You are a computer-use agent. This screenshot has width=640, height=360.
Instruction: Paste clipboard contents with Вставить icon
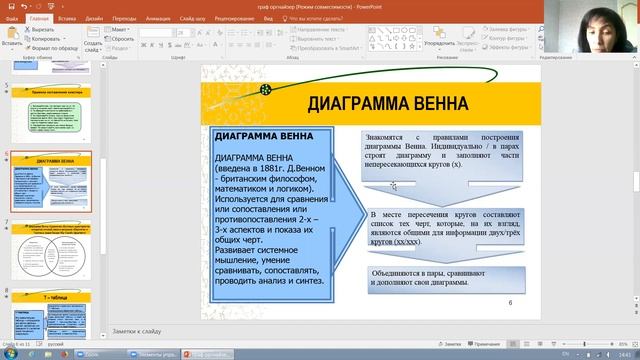(x=12, y=33)
